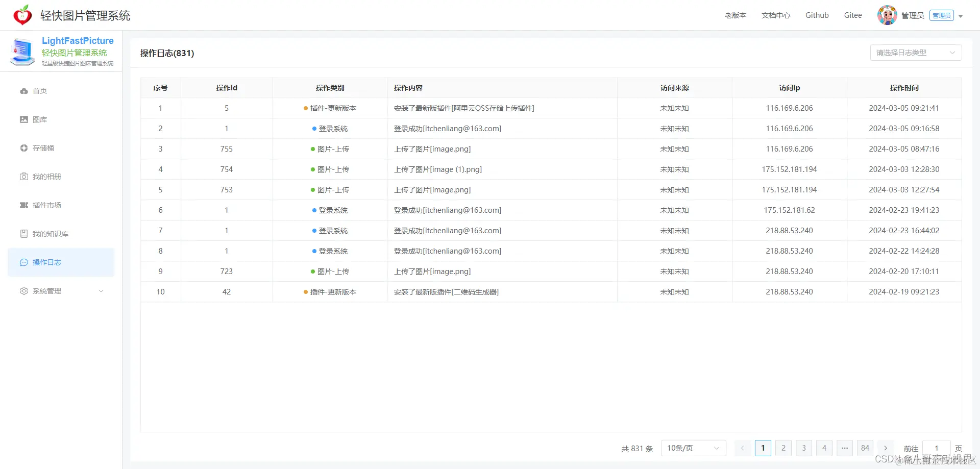Open the Gitee link
This screenshot has height=469, width=980.
coord(853,15)
